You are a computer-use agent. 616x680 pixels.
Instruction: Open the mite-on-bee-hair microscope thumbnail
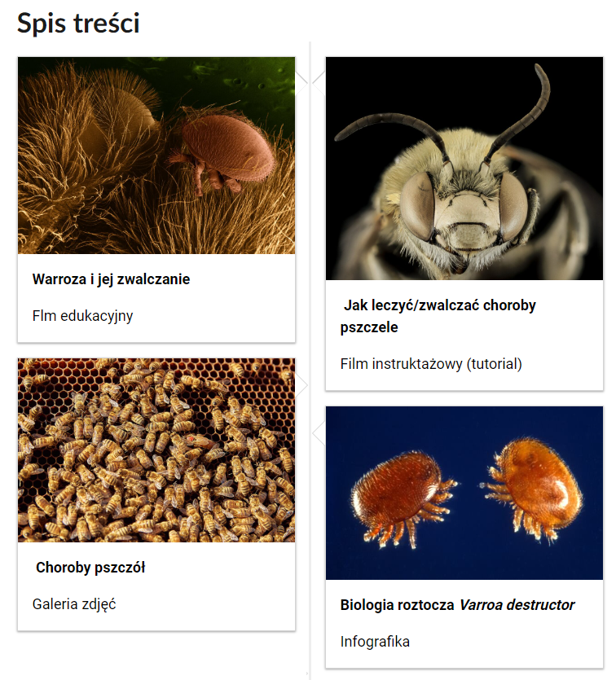tap(156, 156)
